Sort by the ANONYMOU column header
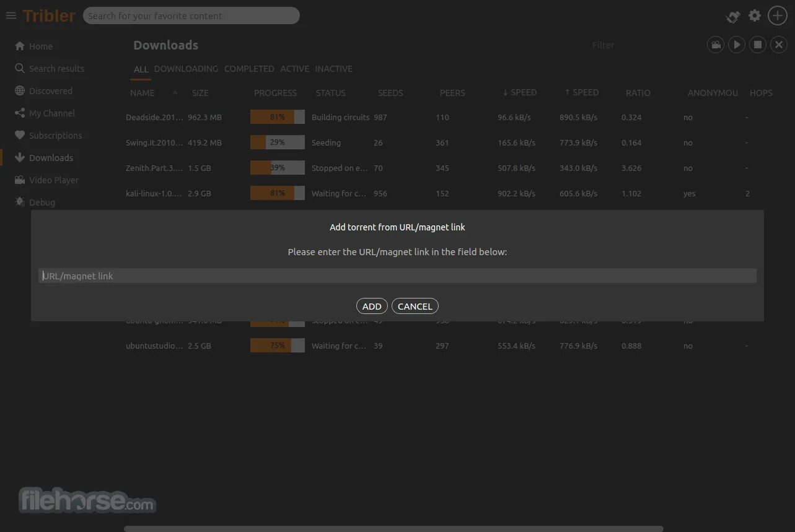Image resolution: width=795 pixels, height=532 pixels. pos(713,93)
